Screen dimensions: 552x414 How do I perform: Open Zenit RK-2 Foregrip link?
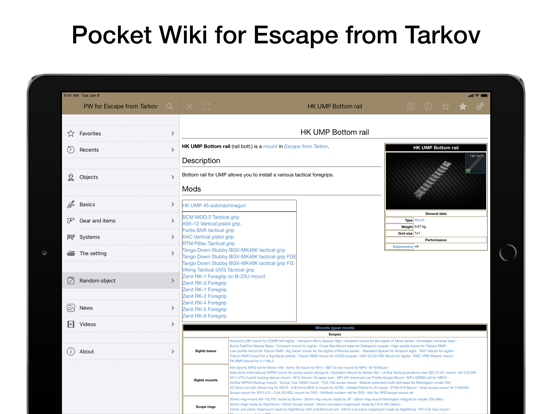tap(205, 296)
